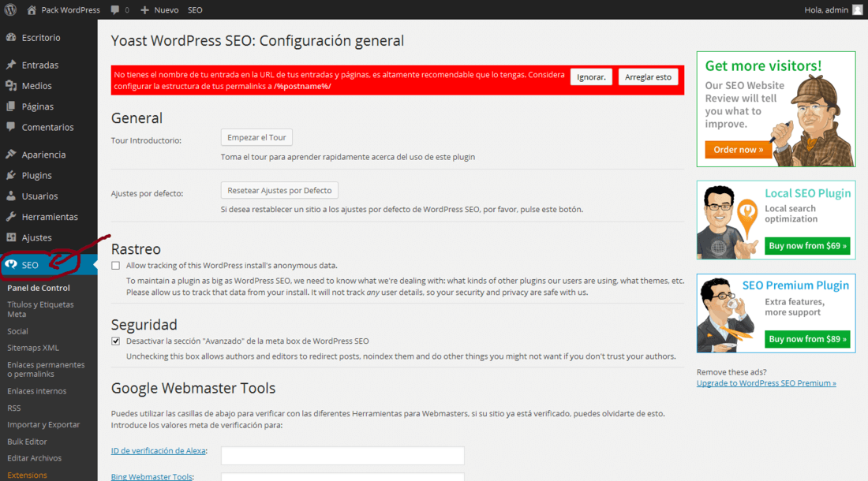Open SEO menu in top admin bar
This screenshot has width=868, height=481.
(x=195, y=10)
